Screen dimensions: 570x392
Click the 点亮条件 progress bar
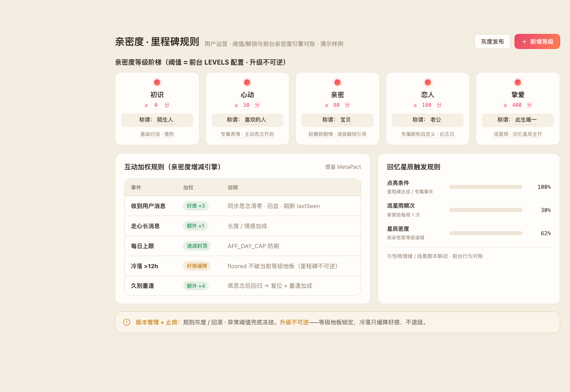[x=486, y=187]
